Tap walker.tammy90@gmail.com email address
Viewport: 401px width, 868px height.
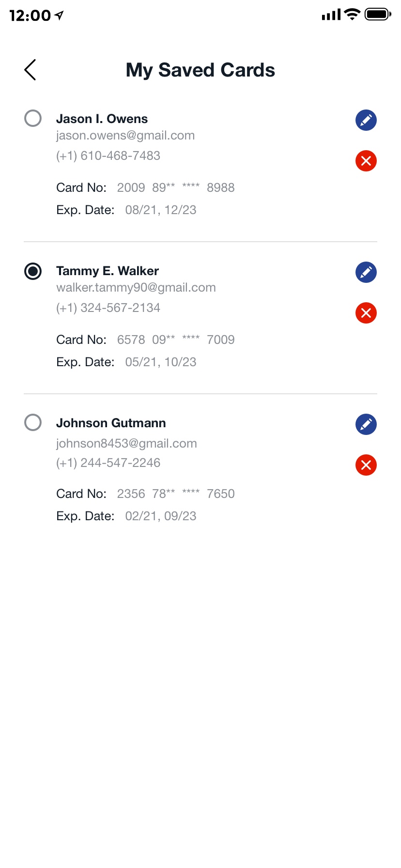(136, 288)
